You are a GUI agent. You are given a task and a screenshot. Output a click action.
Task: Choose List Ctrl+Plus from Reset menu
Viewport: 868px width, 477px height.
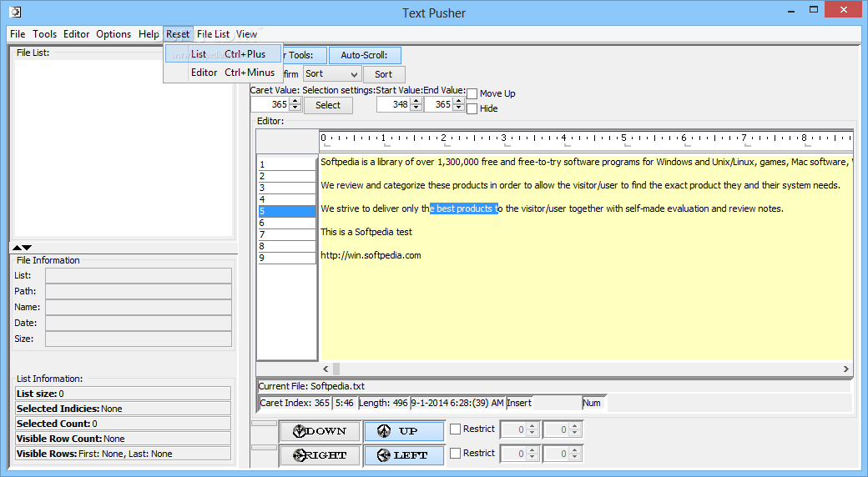223,54
